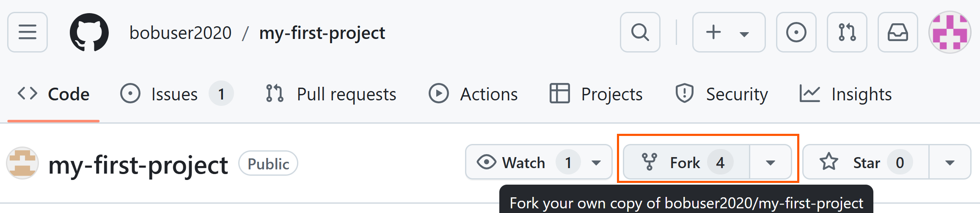Star the my-first-project repository
Screen dimensions: 980x213
pos(865,163)
